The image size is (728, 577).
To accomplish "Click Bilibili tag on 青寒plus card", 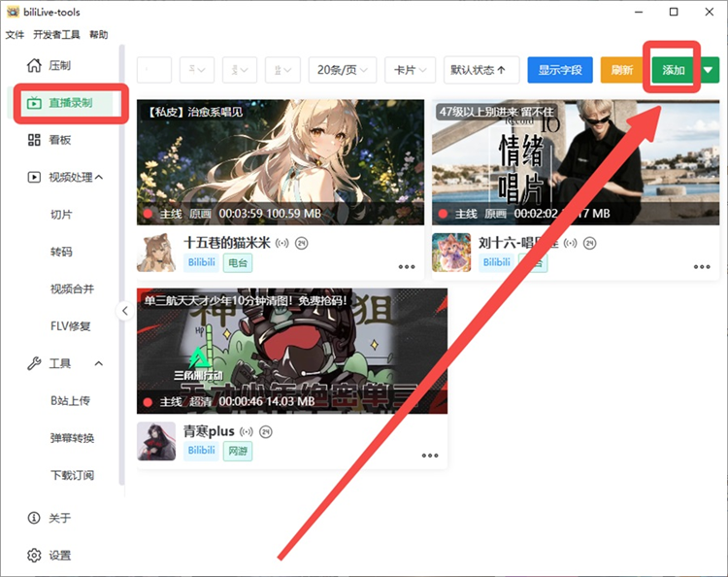I will [x=202, y=451].
